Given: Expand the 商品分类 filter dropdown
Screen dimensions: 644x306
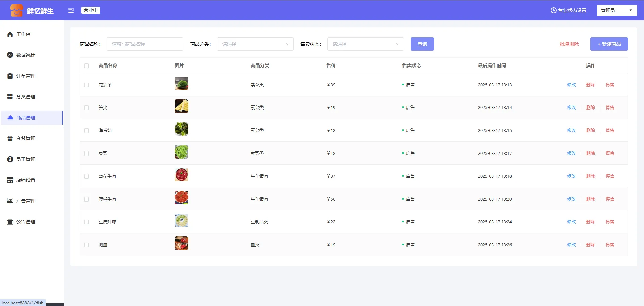Looking at the screenshot, I should (255, 44).
